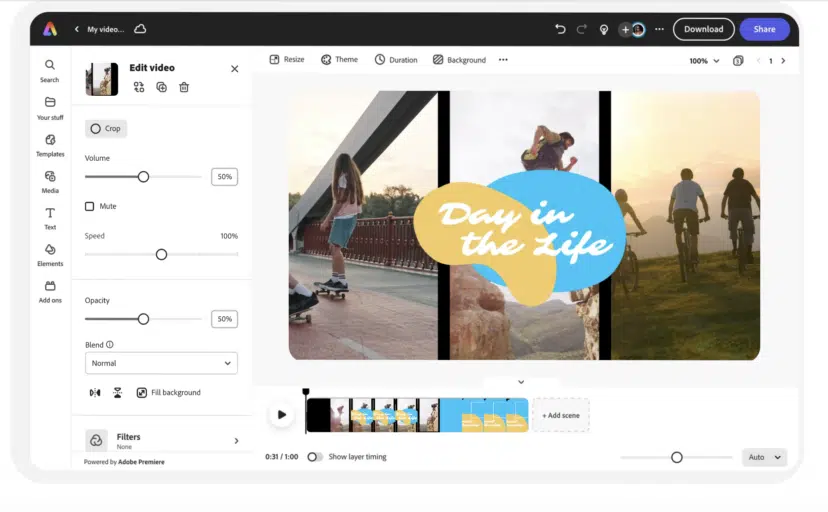Click the Adobe Express home logo

point(50,29)
